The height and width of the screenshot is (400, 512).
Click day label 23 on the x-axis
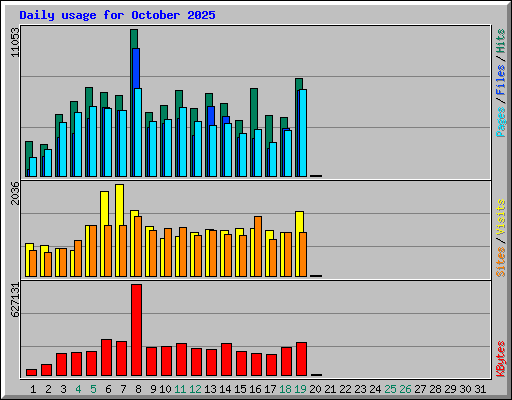360,389
